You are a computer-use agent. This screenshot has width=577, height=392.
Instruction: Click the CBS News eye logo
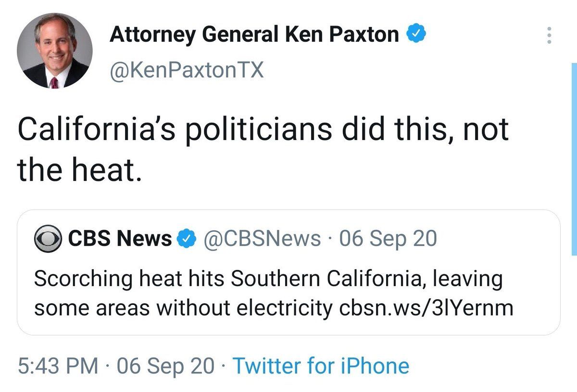point(47,239)
